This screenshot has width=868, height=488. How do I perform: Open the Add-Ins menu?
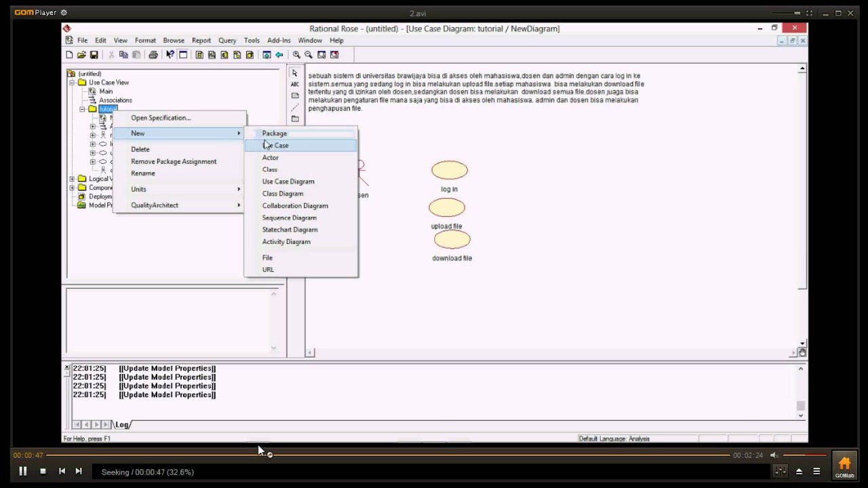tap(279, 41)
